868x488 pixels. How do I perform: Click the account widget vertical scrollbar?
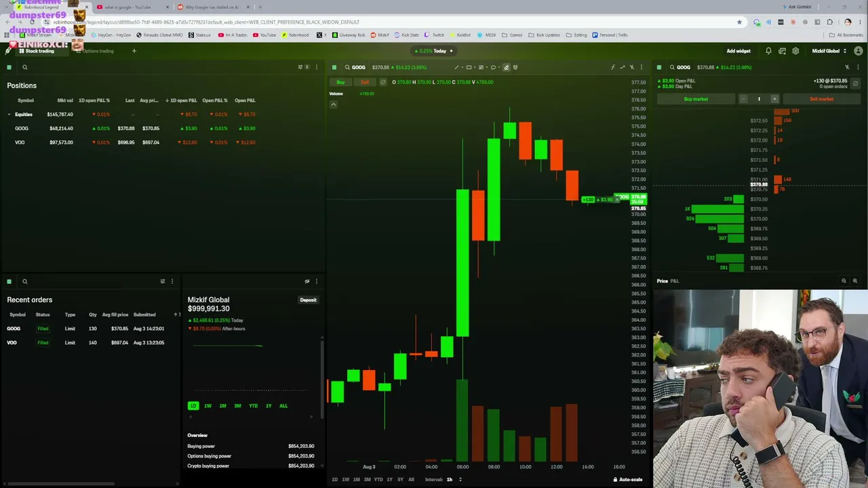(x=322, y=378)
